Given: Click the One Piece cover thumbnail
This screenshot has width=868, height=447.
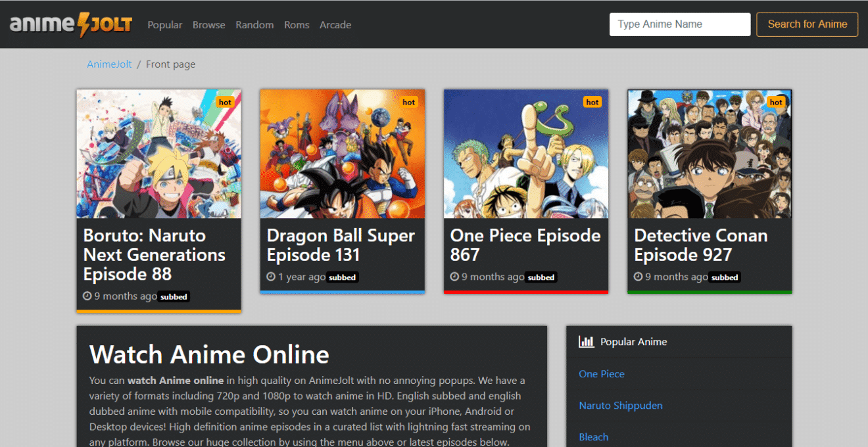Looking at the screenshot, I should pos(526,154).
